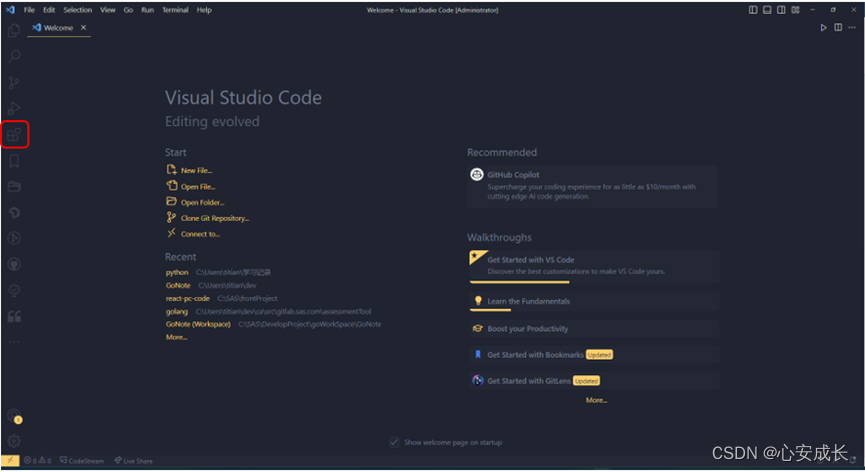Click Open Folder... under Start
This screenshot has width=865, height=472.
pyautogui.click(x=195, y=202)
